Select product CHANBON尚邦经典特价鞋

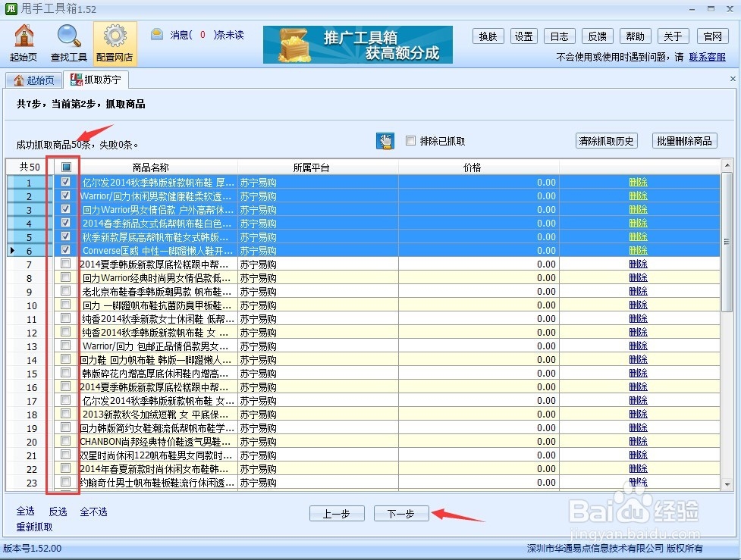[158, 442]
